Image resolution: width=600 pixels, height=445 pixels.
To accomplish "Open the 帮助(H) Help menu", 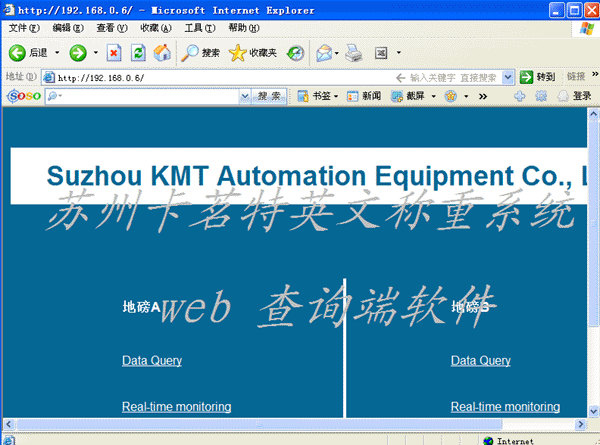I will (244, 28).
